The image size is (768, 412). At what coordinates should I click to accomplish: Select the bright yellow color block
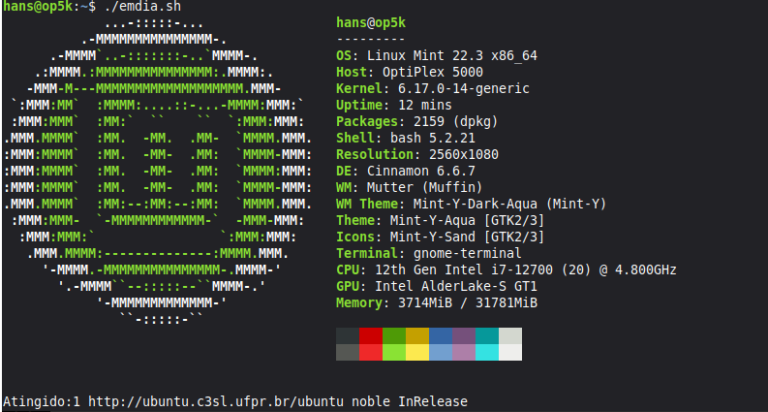pyautogui.click(x=417, y=352)
